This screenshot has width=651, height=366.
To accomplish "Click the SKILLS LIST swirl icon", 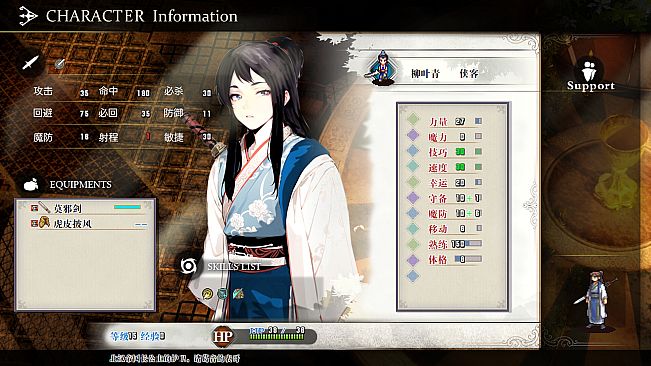I will point(189,266).
